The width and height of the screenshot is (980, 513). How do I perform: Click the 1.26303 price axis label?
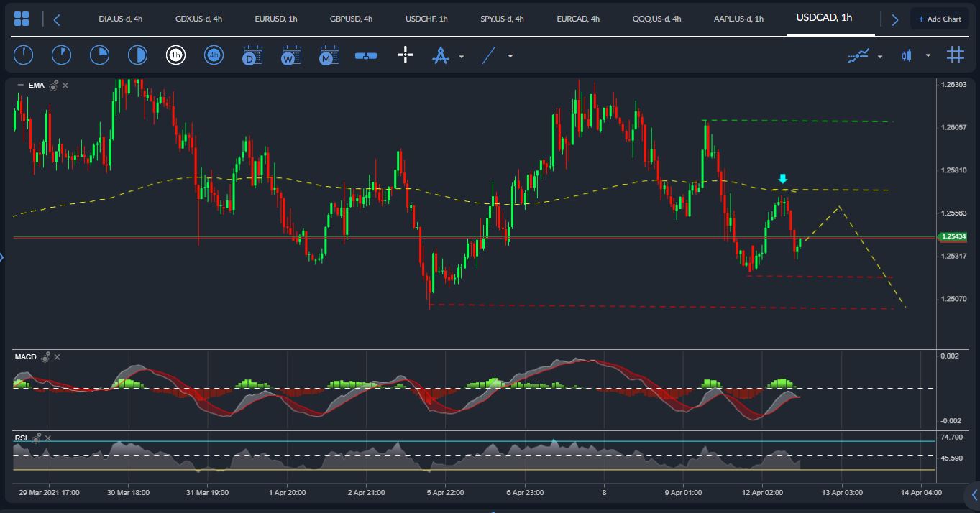953,85
